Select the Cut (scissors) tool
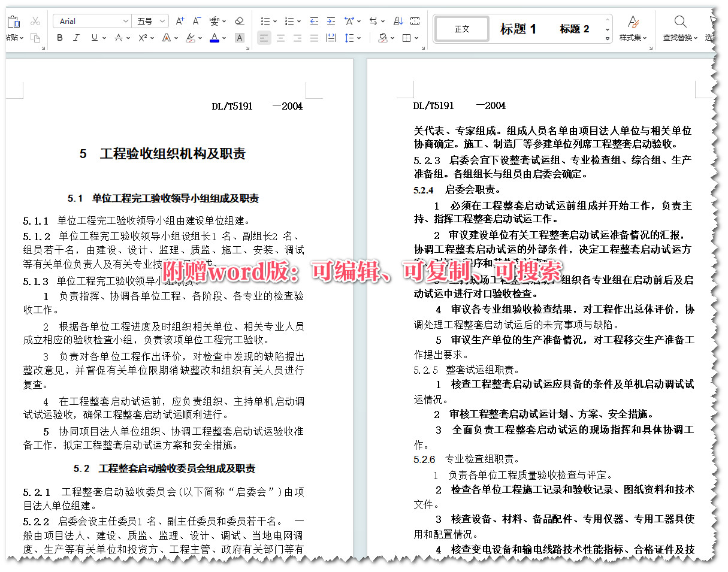Screen dimensions: 728x572 (35, 22)
